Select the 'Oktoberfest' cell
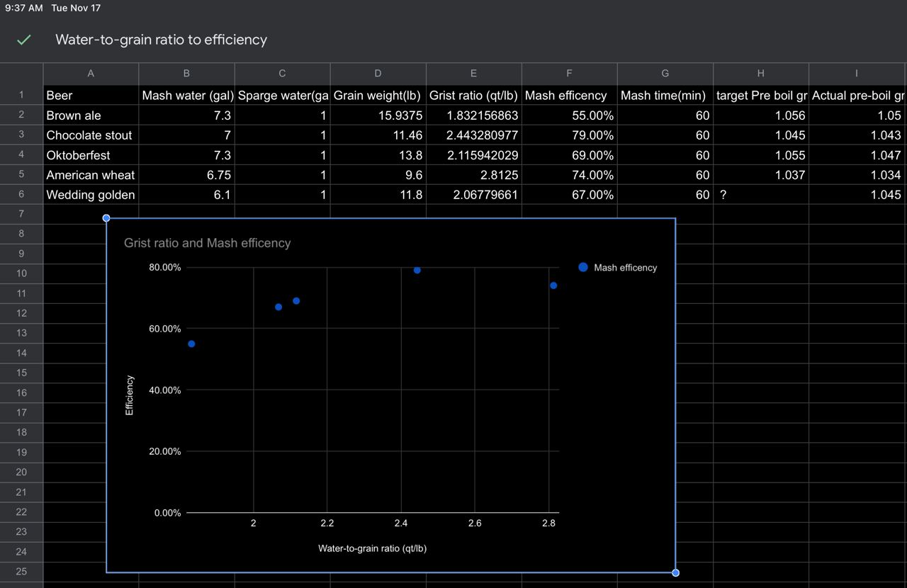Screen dimensions: 907x588 click(91, 154)
